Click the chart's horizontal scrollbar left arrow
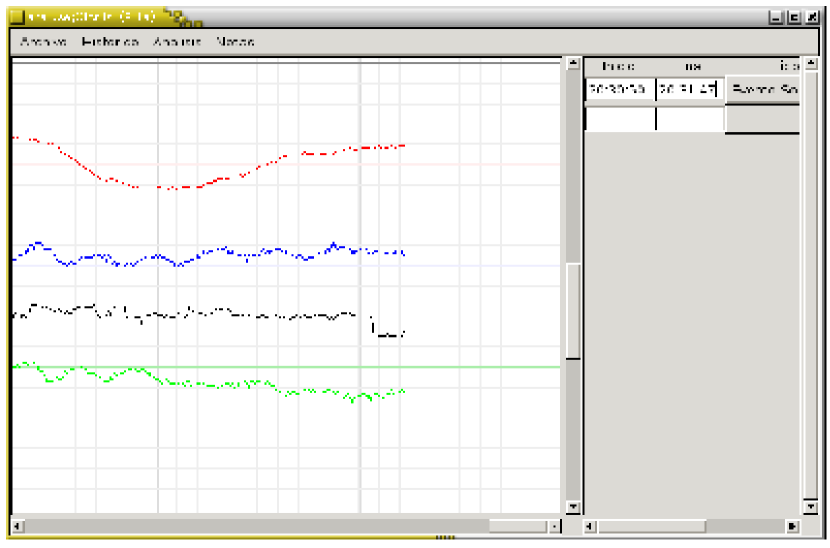The width and height of the screenshot is (830, 548). [17, 526]
